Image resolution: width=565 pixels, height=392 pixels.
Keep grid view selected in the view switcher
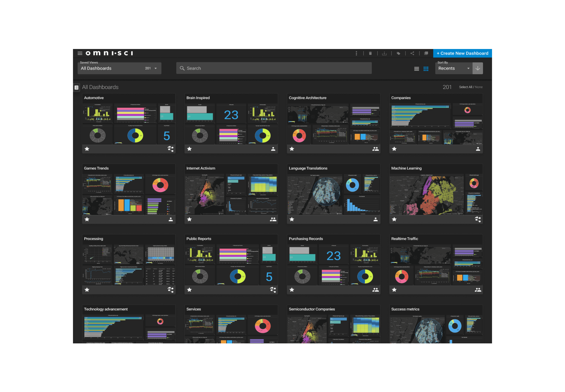coord(426,69)
